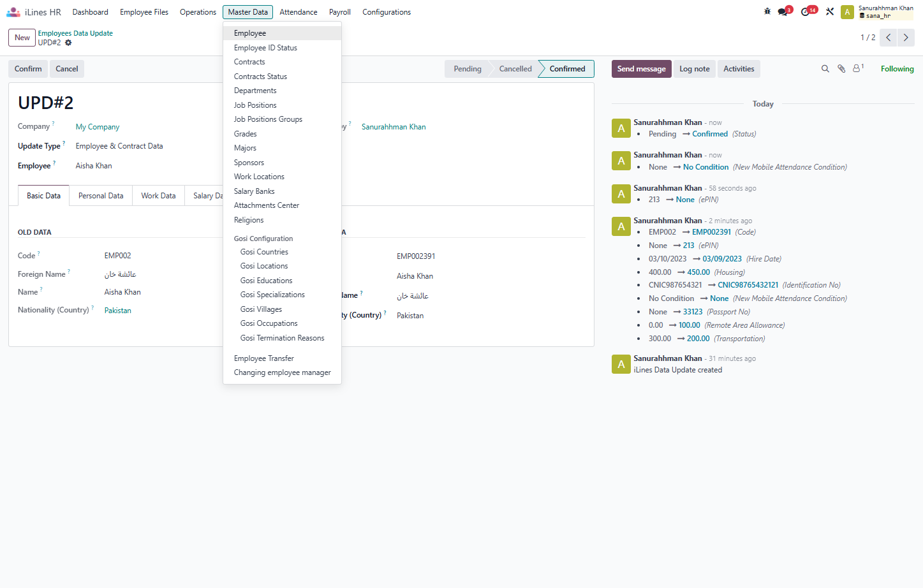The image size is (923, 588).
Task: Switch to the Work Data tab
Action: [x=158, y=196]
